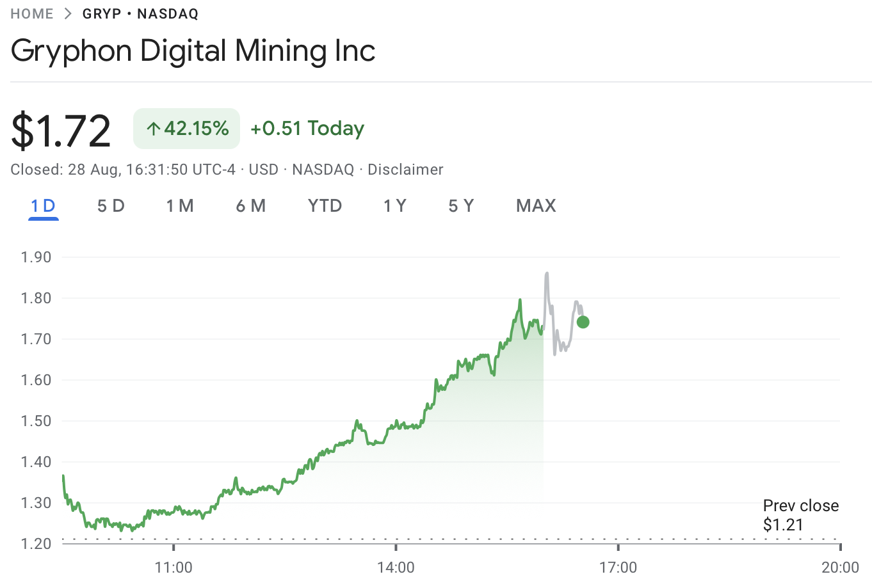Select the YTD range tab
Viewport: 872px width, 588px height.
pos(325,206)
